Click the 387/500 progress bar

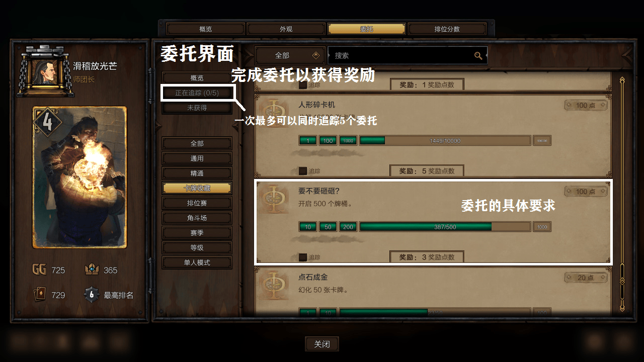445,227
